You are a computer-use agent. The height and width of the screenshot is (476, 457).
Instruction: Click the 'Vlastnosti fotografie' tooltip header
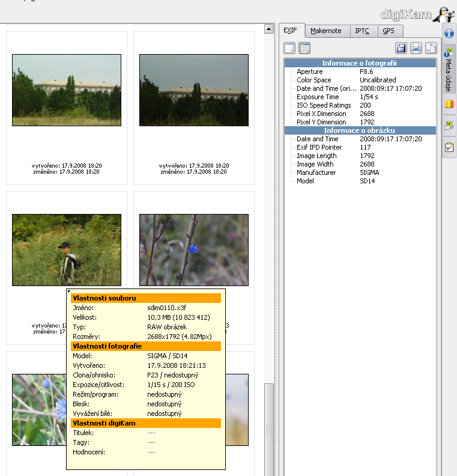pos(146,346)
